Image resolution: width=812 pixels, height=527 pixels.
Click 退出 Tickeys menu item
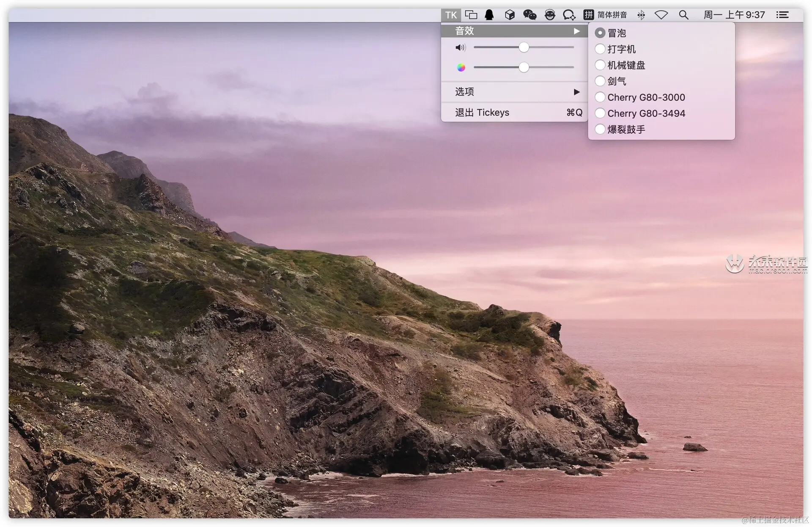[482, 113]
